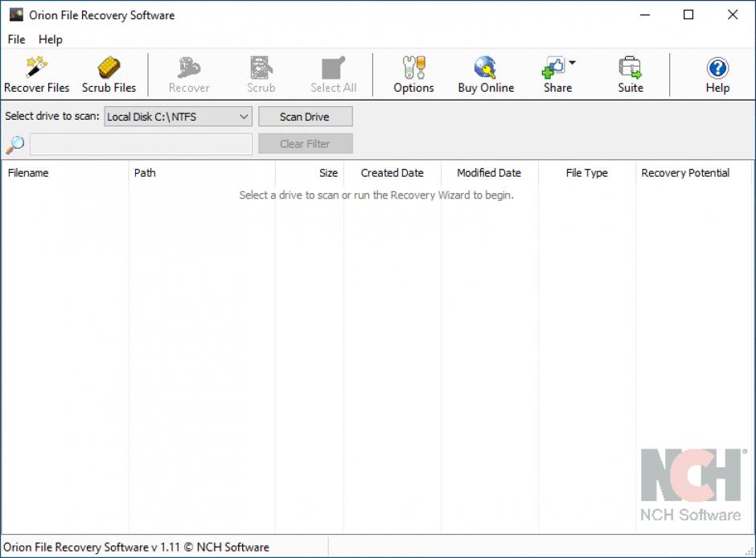Click the Orion app icon in title bar
756x558 pixels.
(16, 14)
